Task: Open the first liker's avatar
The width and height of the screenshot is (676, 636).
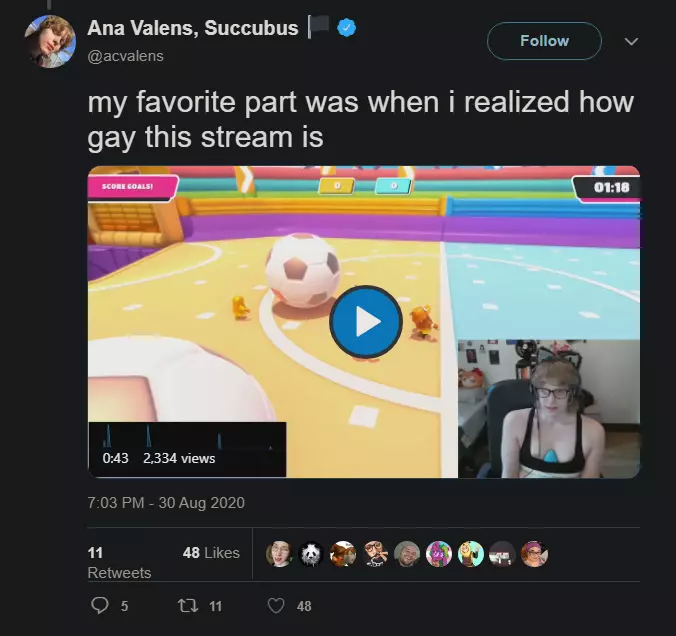Action: tap(279, 554)
